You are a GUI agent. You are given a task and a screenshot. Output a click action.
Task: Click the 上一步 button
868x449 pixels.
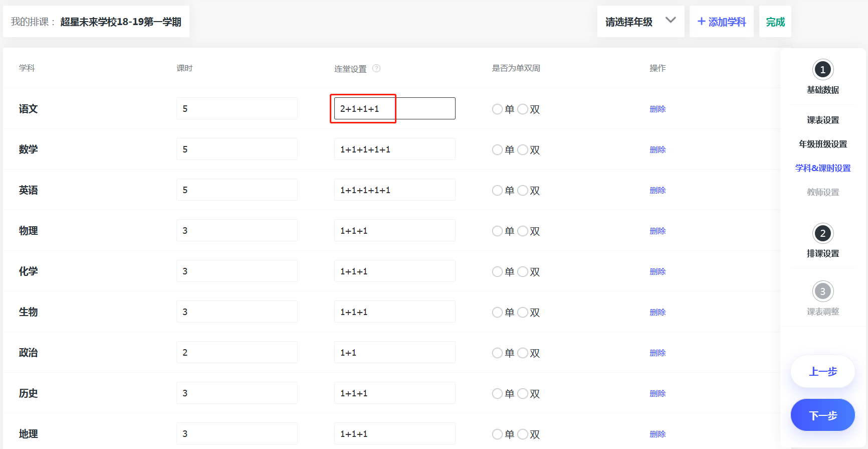coord(822,372)
